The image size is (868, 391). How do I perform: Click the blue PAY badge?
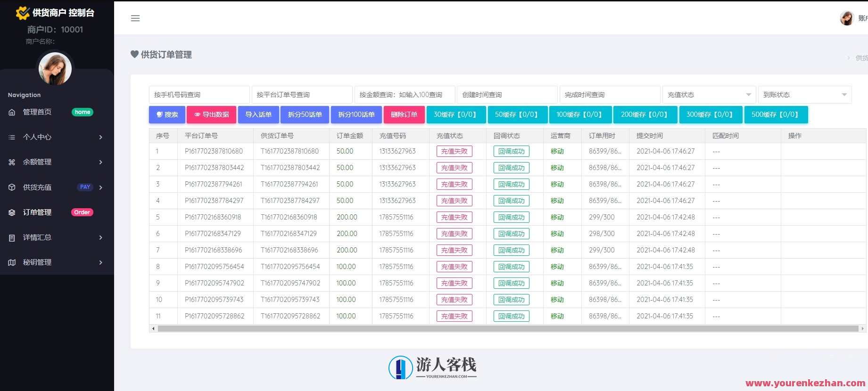[x=85, y=187]
